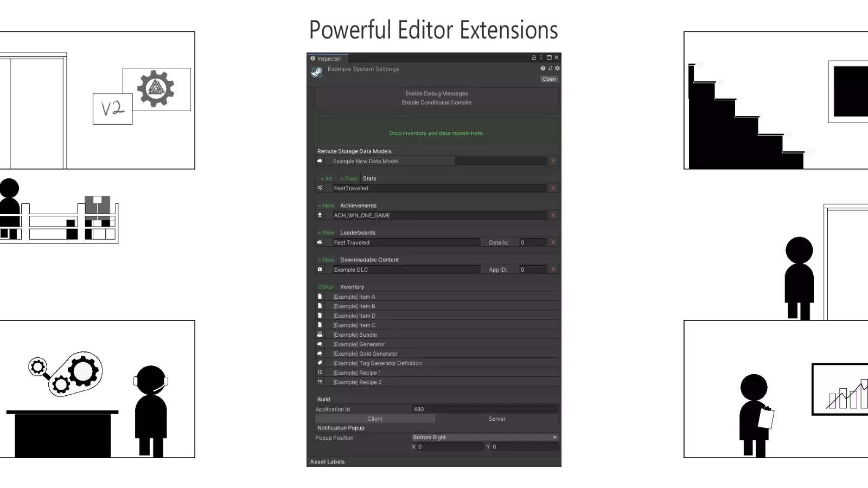The width and height of the screenshot is (868, 488).
Task: Click the file icon beside [Example] Item C
Action: [320, 325]
